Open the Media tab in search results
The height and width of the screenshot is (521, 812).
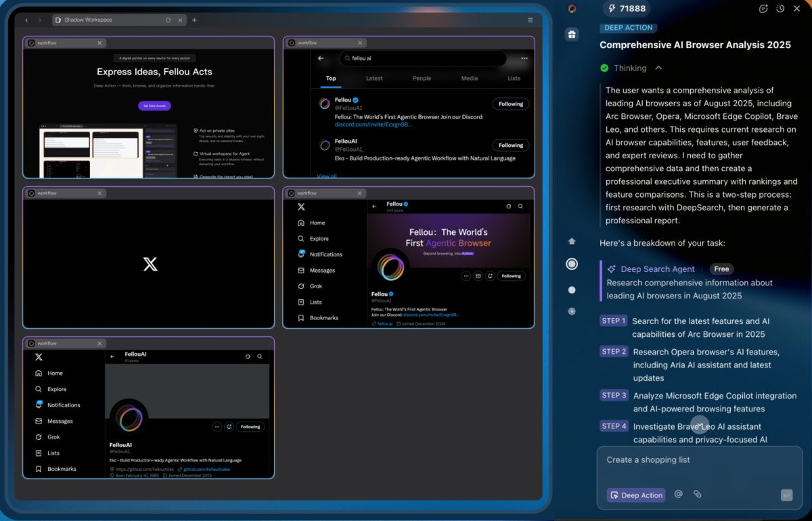[x=470, y=78]
